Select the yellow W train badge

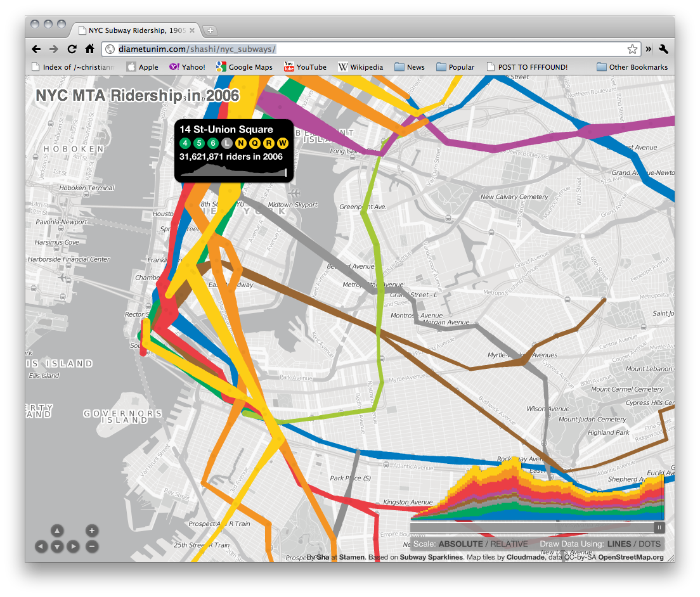[283, 143]
